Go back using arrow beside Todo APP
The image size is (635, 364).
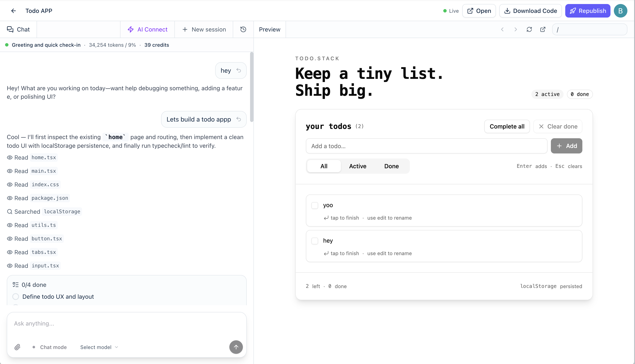pyautogui.click(x=13, y=11)
